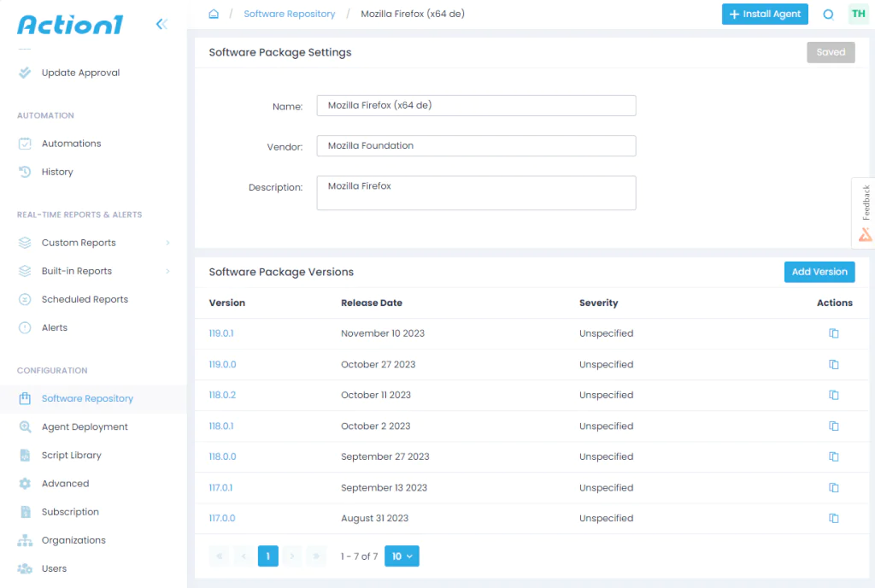Image resolution: width=875 pixels, height=588 pixels.
Task: Click the previous-page pagination arrow
Action: point(244,556)
